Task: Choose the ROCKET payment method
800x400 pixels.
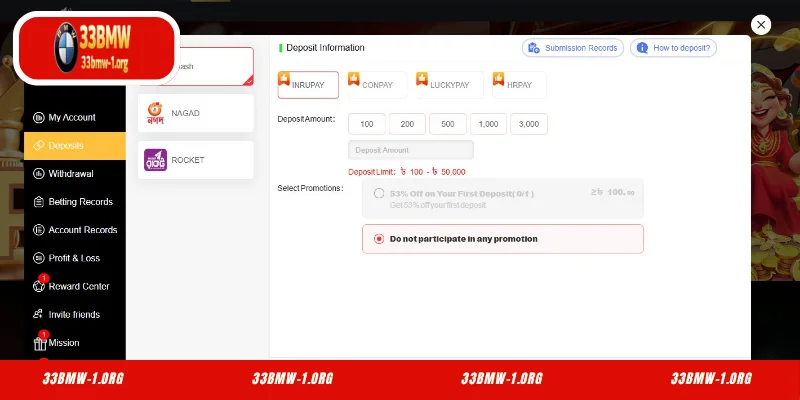Action: [195, 160]
